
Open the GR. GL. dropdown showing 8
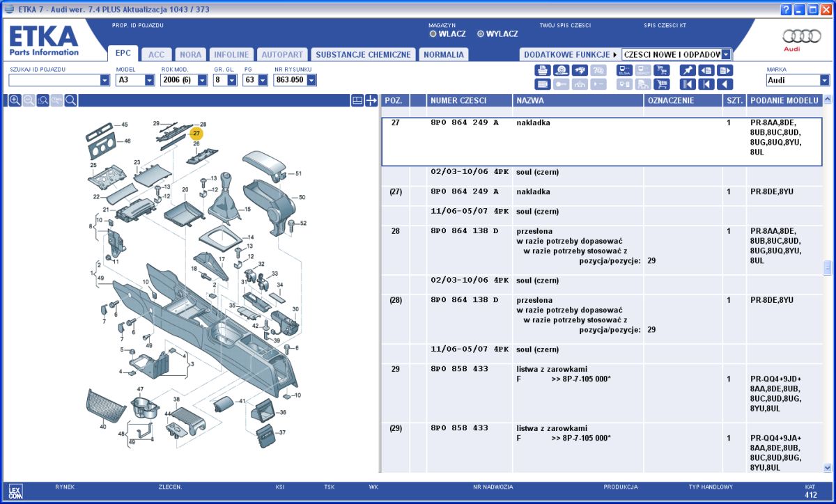tap(232, 80)
